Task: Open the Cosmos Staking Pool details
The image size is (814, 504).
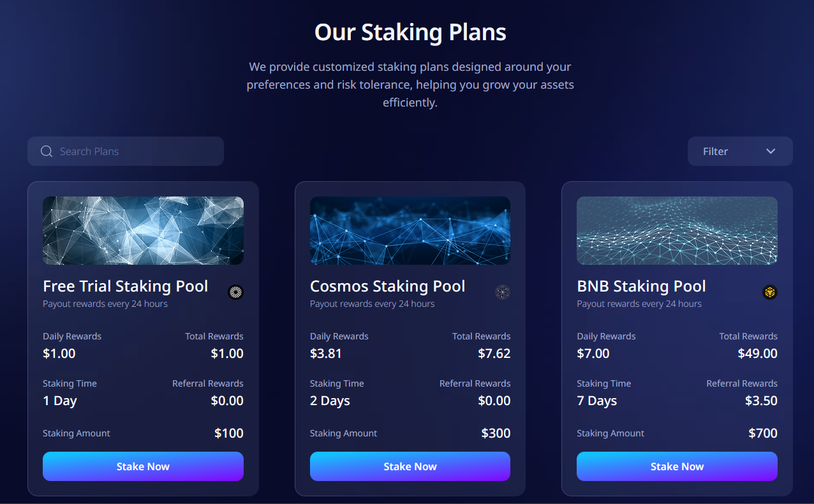Action: [387, 286]
